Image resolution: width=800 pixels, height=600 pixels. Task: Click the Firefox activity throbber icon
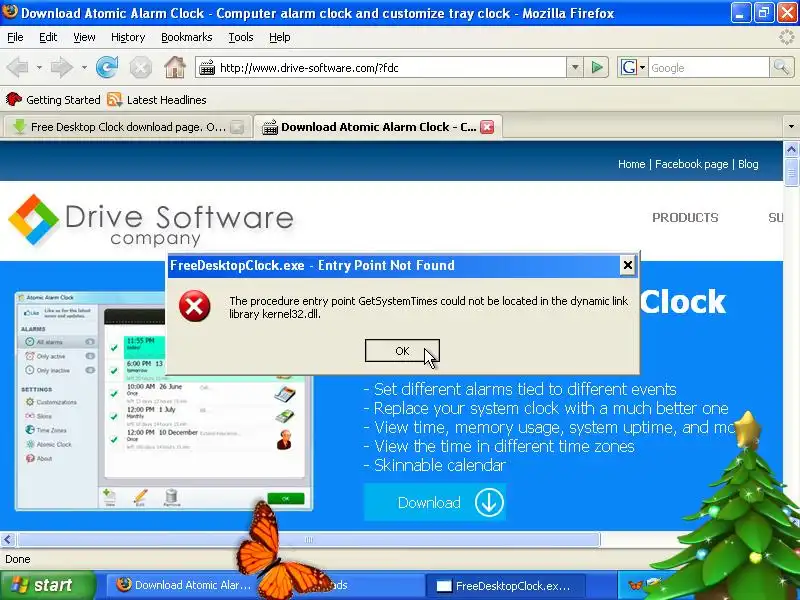(787, 37)
